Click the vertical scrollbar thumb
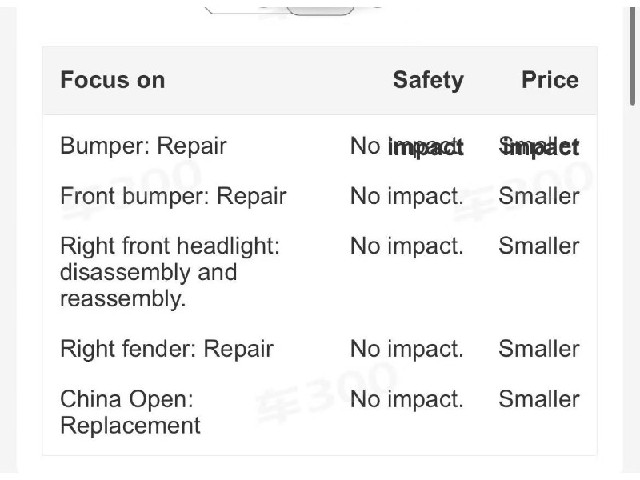The width and height of the screenshot is (640, 480). tap(633, 55)
